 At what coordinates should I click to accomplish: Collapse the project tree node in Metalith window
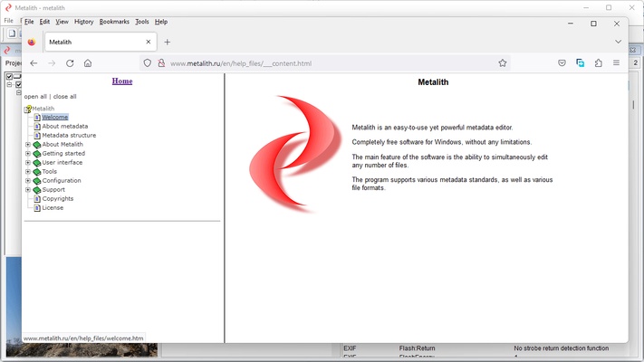click(x=9, y=84)
